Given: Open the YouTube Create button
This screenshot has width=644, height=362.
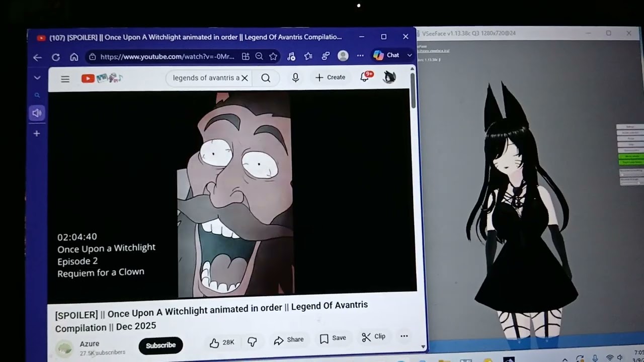Looking at the screenshot, I should (331, 77).
